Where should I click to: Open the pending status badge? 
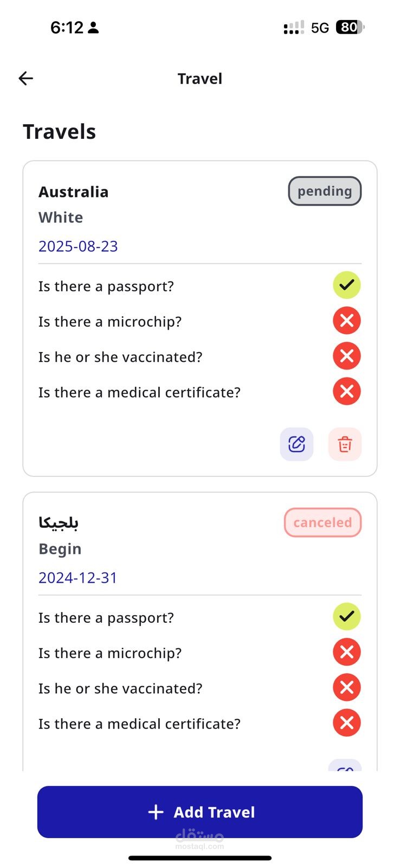325,191
